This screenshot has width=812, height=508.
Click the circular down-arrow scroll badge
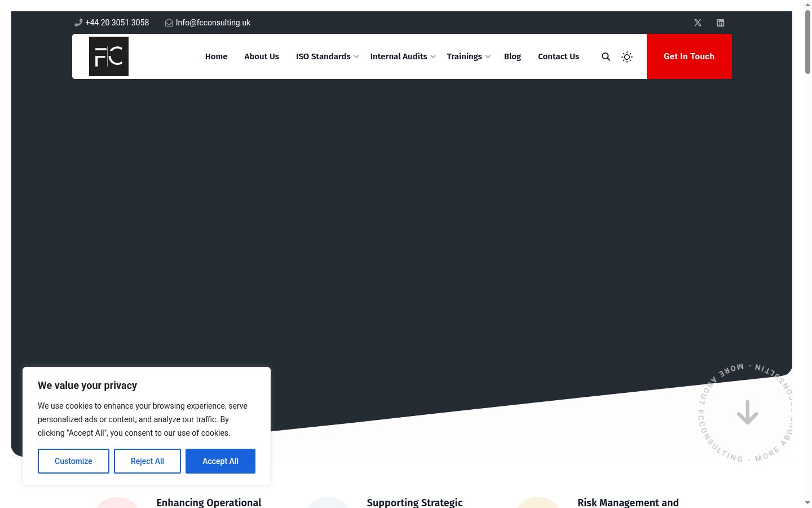point(747,412)
